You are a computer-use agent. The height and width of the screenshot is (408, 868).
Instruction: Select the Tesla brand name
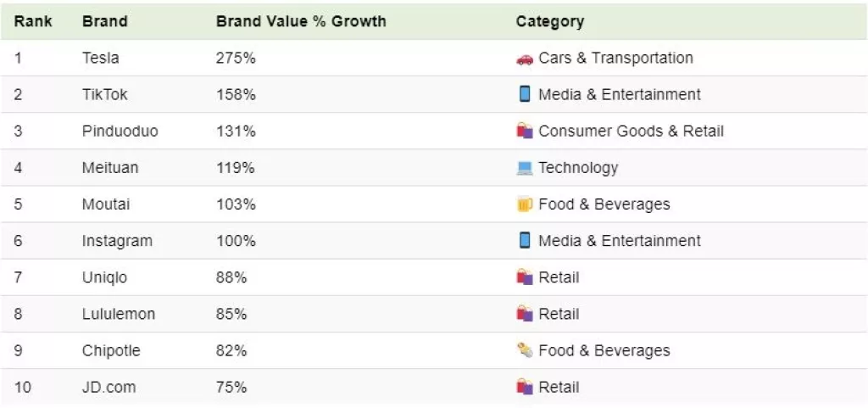click(100, 59)
